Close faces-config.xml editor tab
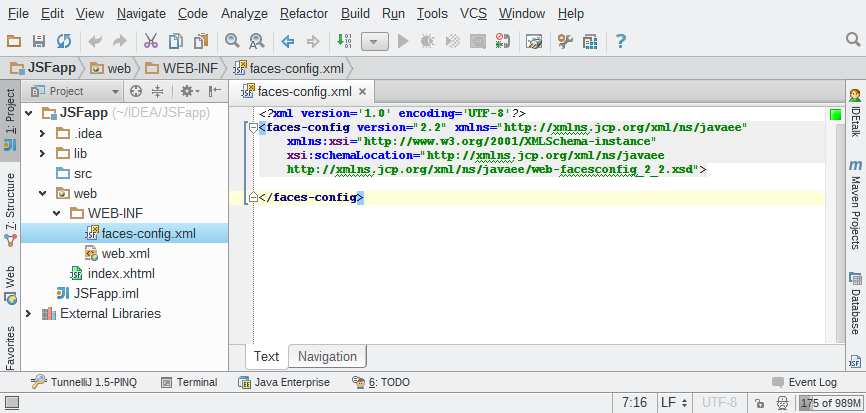This screenshot has width=866, height=413. [362, 92]
